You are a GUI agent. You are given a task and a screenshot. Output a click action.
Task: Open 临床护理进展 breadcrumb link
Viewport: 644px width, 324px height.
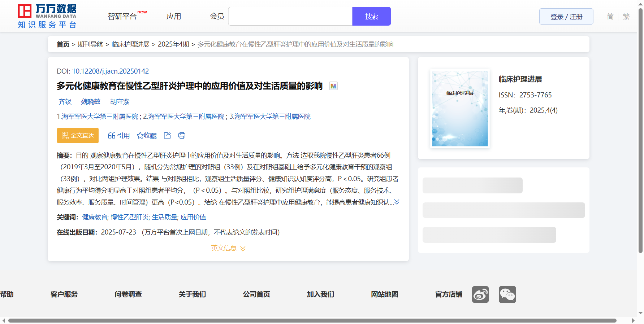130,44
